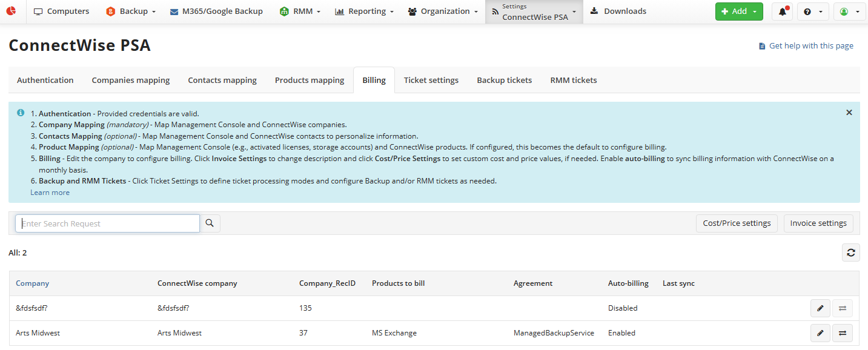This screenshot has height=350, width=868.
Task: Click the Invoice settings button
Action: point(818,223)
